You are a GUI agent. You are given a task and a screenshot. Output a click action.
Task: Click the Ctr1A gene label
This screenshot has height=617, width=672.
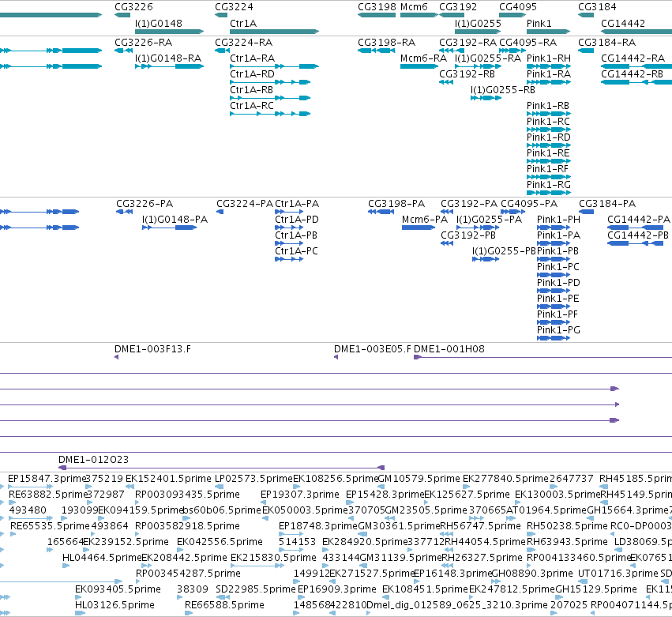pyautogui.click(x=243, y=23)
